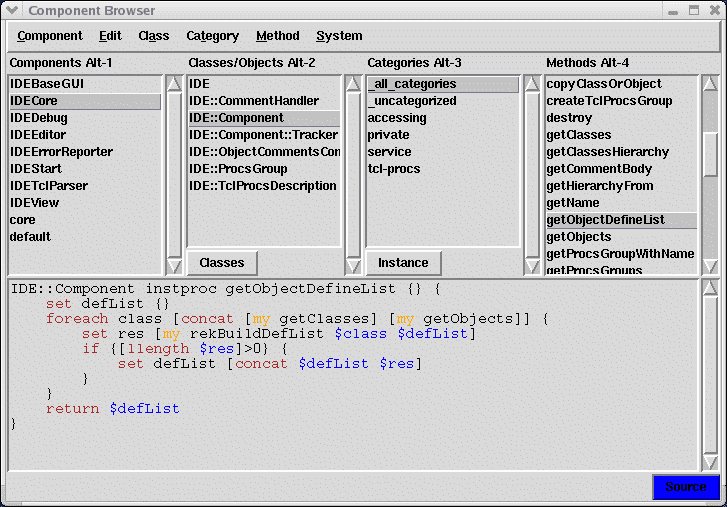Viewport: 727px width, 507px height.
Task: Toggle the Classes button under the class list
Action: [x=222, y=263]
